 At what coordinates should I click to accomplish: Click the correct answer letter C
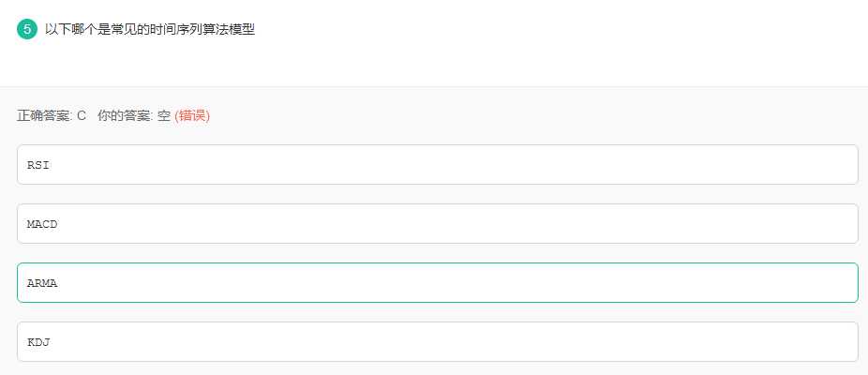pyautogui.click(x=82, y=115)
